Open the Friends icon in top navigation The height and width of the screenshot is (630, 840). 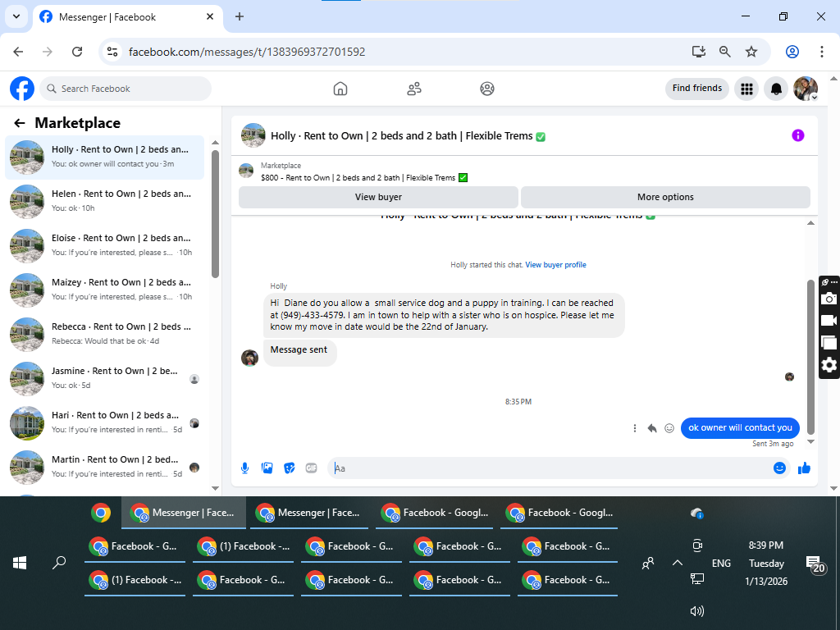click(x=414, y=89)
